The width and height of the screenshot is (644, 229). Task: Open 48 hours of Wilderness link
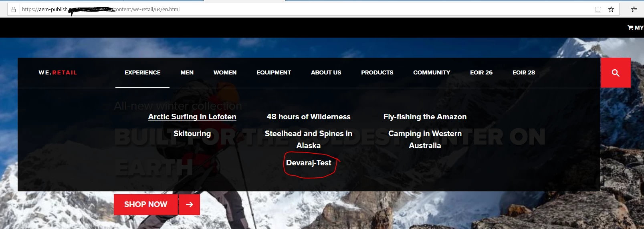point(309,117)
